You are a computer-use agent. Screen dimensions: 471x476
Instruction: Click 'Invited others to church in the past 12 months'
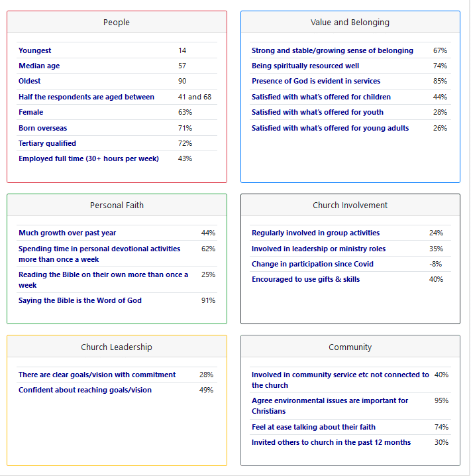coord(331,442)
